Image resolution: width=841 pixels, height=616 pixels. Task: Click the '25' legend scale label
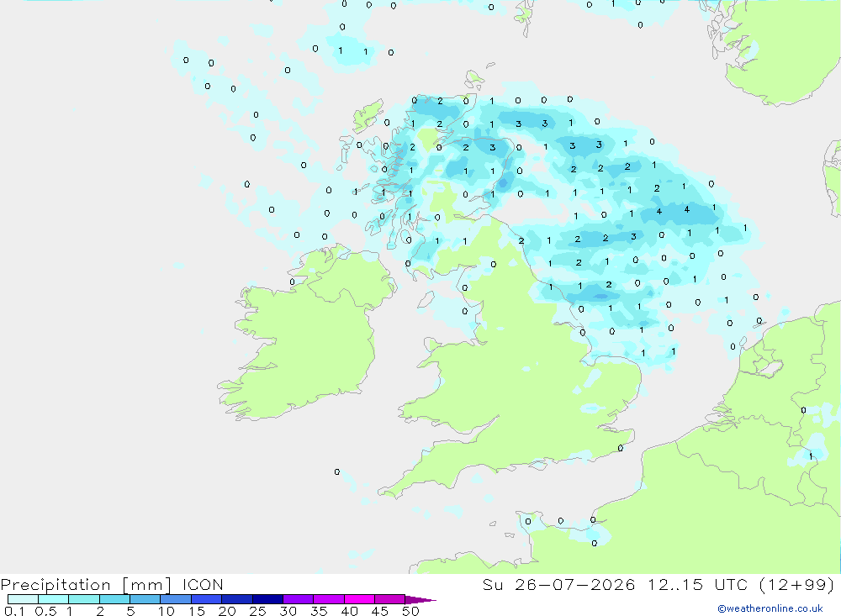pyautogui.click(x=257, y=611)
